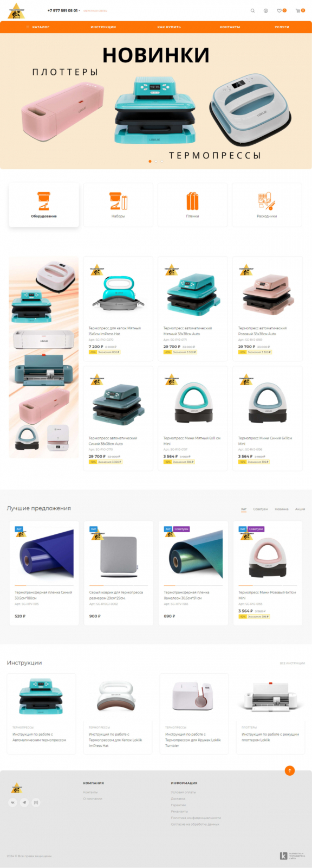Open the favorites heart icon
Screen dimensions: 312x868
point(279,10)
